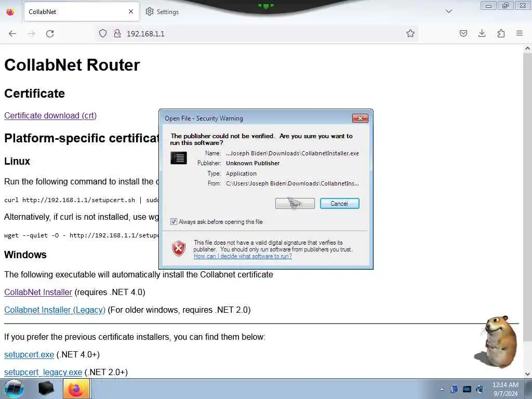Screen dimensions: 532x399
Task: Click the Firefox taskbar button
Action: 76,389
